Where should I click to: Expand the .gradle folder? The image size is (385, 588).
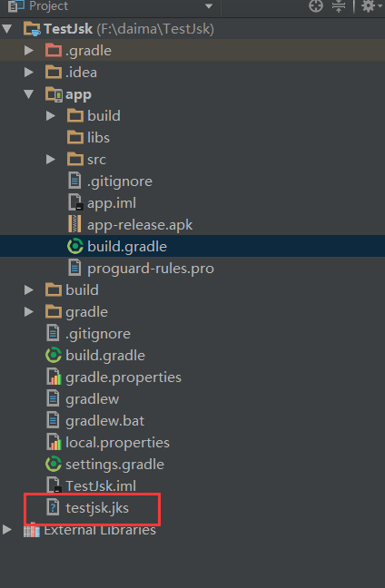29,50
